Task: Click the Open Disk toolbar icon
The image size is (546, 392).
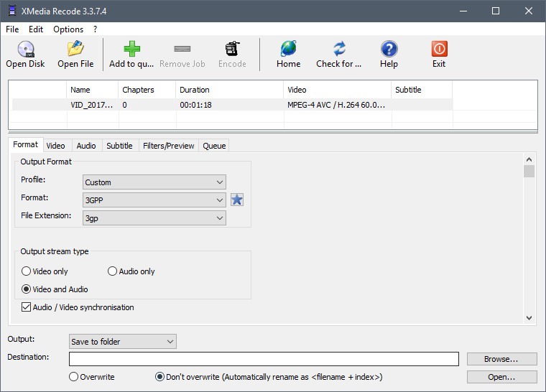Action: coord(25,50)
